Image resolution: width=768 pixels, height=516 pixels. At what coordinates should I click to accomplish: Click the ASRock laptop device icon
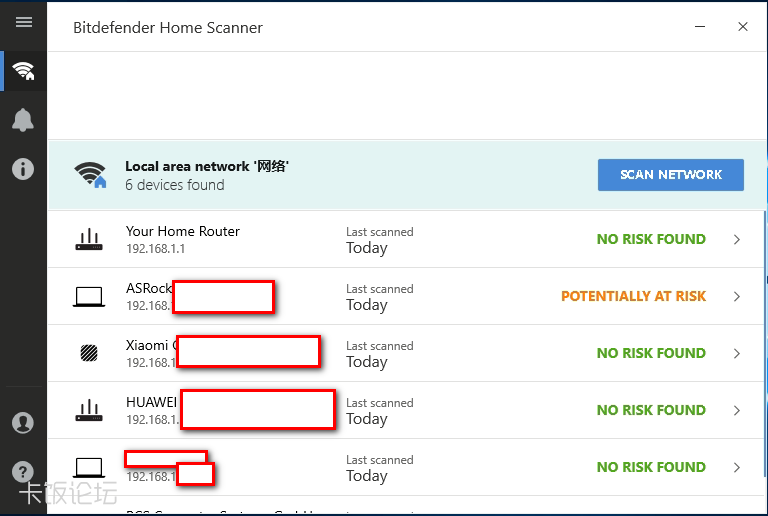coord(89,297)
